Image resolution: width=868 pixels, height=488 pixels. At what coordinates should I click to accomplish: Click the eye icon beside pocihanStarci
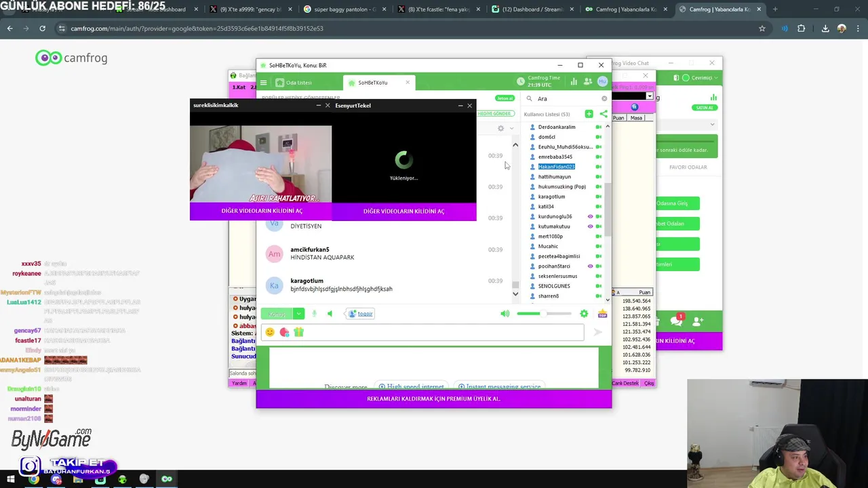click(x=590, y=266)
